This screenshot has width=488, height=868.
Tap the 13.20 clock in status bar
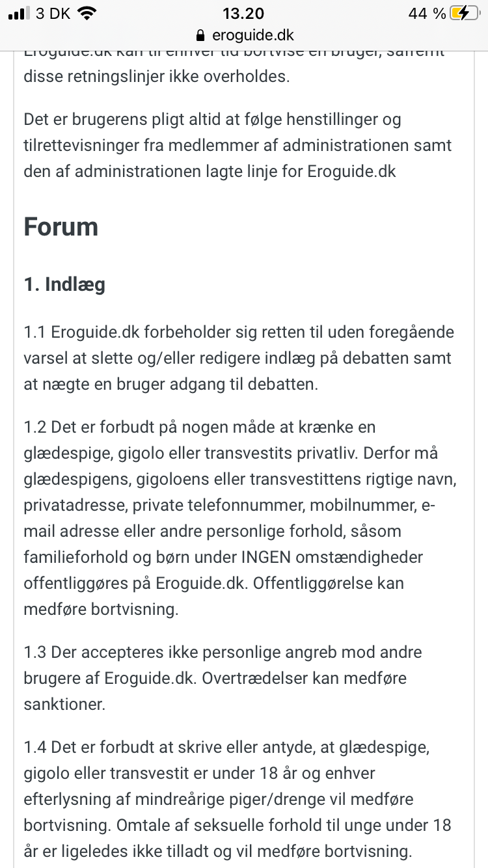tap(243, 13)
